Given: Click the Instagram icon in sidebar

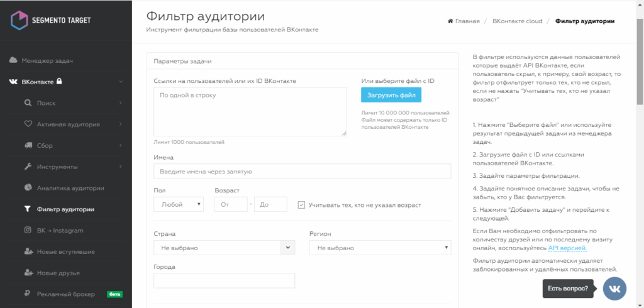Looking at the screenshot, I should [x=28, y=230].
